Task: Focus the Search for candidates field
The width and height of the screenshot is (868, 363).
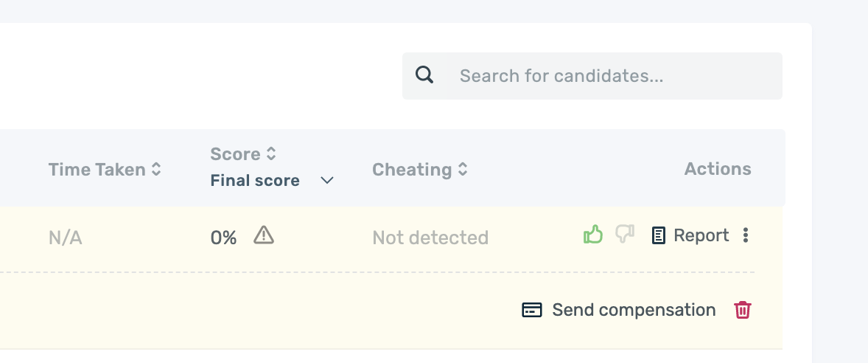Action: point(592,76)
